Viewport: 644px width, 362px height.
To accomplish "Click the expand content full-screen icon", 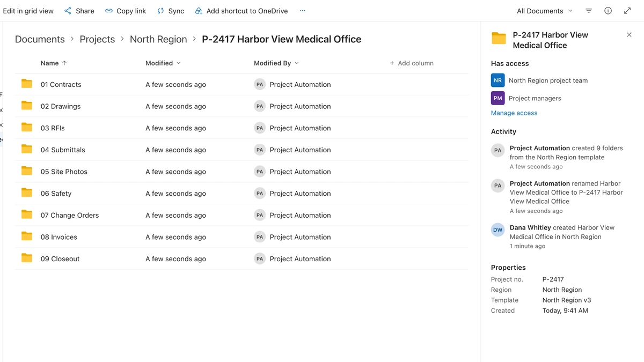I will point(627,11).
